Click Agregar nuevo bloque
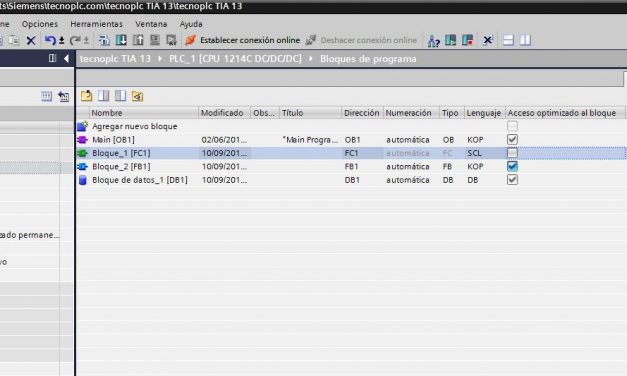 (134, 126)
